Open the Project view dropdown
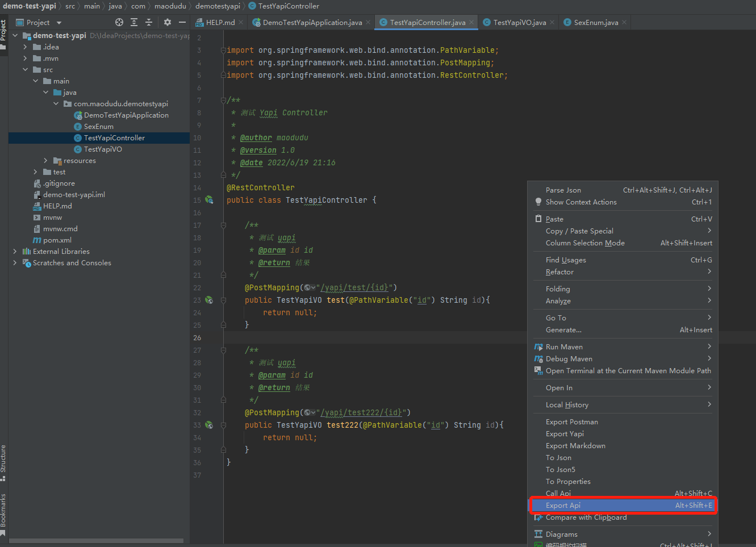The width and height of the screenshot is (756, 547). pos(59,23)
